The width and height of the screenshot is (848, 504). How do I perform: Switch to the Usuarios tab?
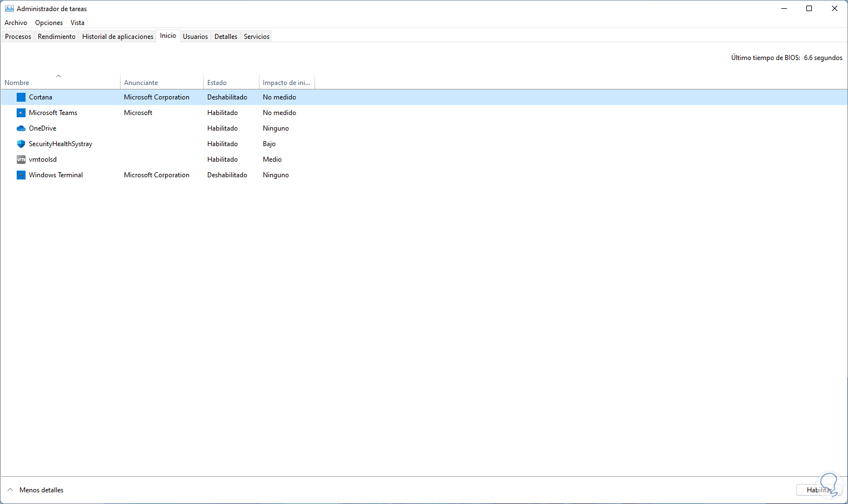click(x=196, y=37)
